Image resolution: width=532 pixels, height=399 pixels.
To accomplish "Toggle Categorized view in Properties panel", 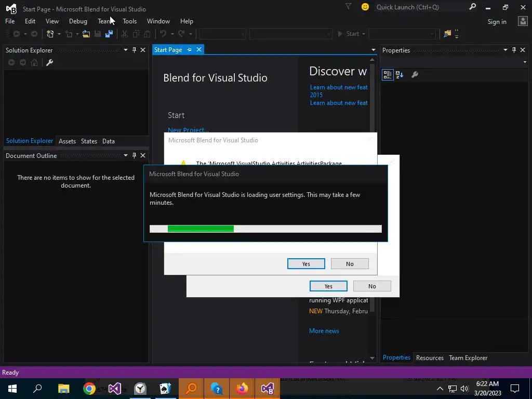I will coord(388,75).
